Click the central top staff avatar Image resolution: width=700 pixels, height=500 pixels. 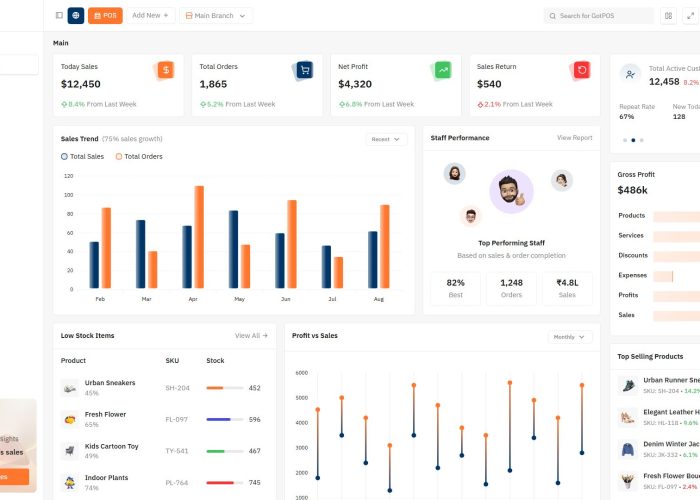[511, 192]
